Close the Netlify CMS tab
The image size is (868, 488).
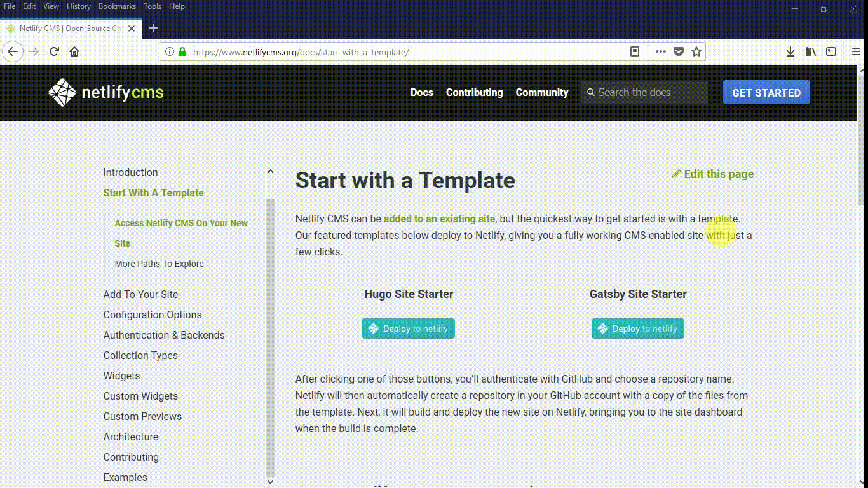(x=132, y=29)
